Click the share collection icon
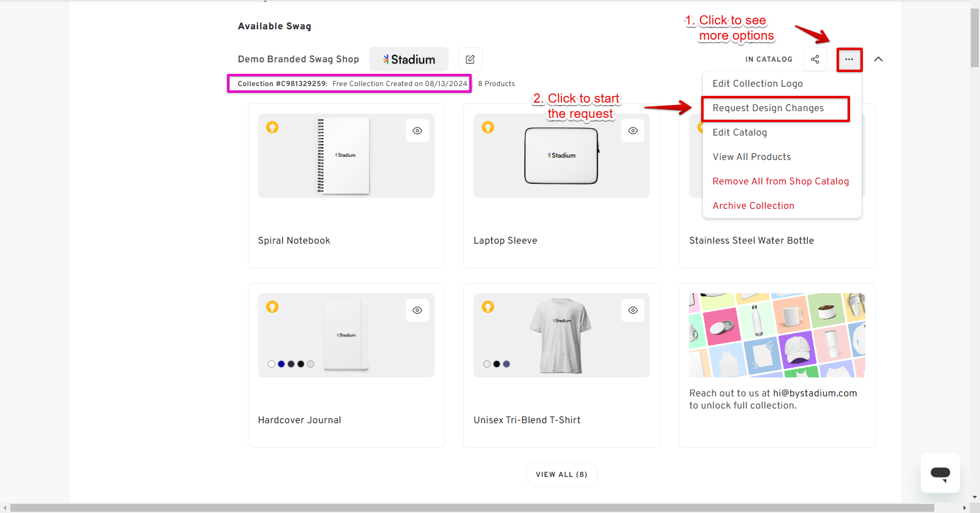Viewport: 980px width, 513px height. tap(815, 59)
